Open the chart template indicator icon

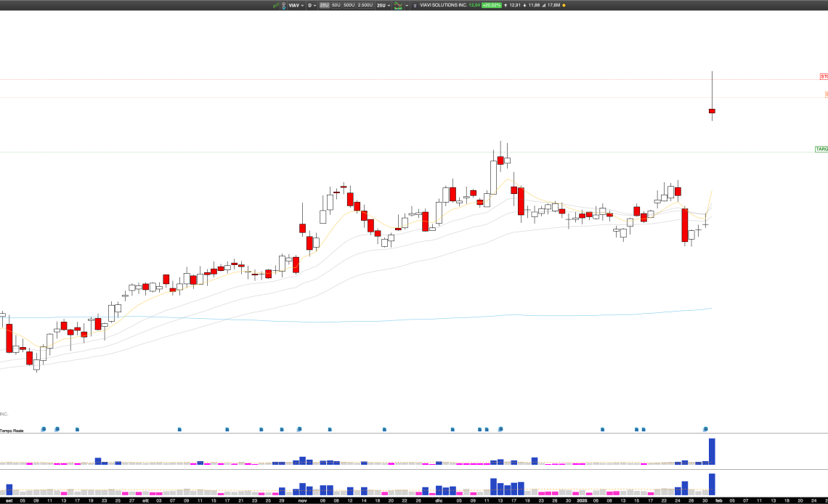pyautogui.click(x=398, y=5)
